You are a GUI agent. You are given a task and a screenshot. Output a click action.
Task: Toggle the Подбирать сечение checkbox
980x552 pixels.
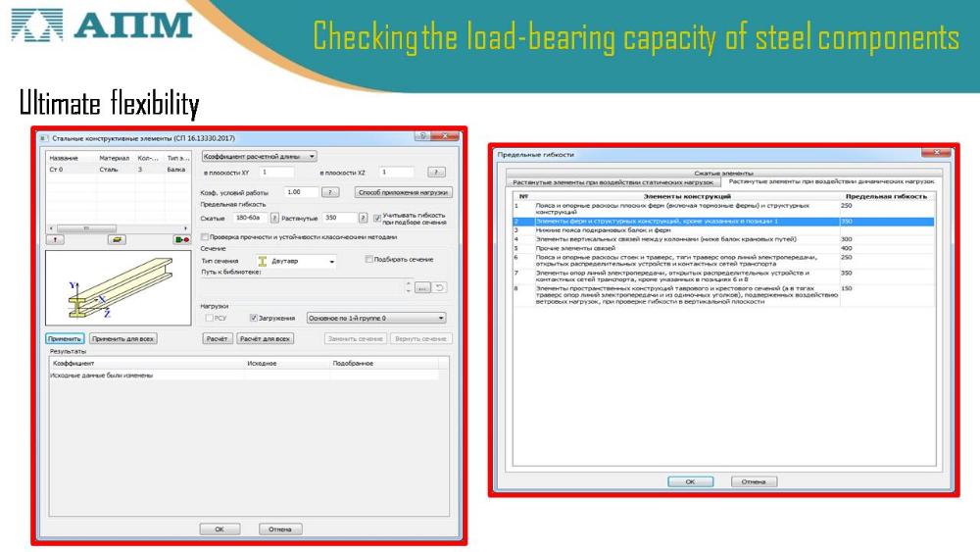click(x=369, y=260)
